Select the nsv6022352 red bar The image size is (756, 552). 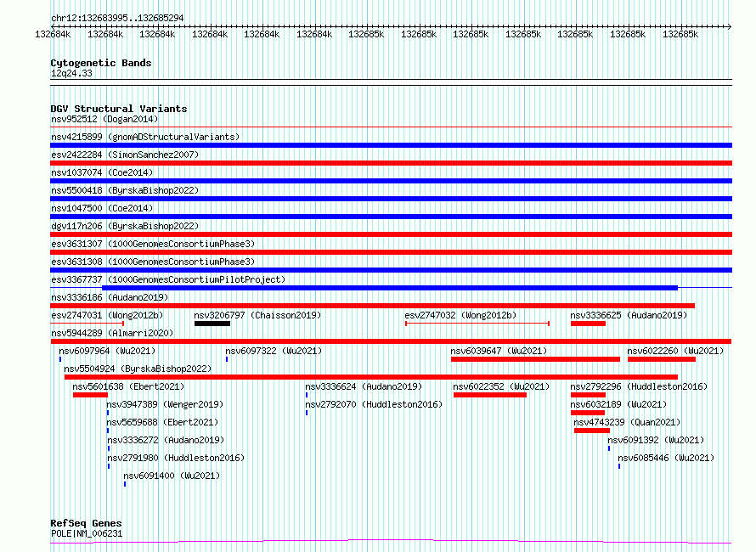click(x=490, y=395)
